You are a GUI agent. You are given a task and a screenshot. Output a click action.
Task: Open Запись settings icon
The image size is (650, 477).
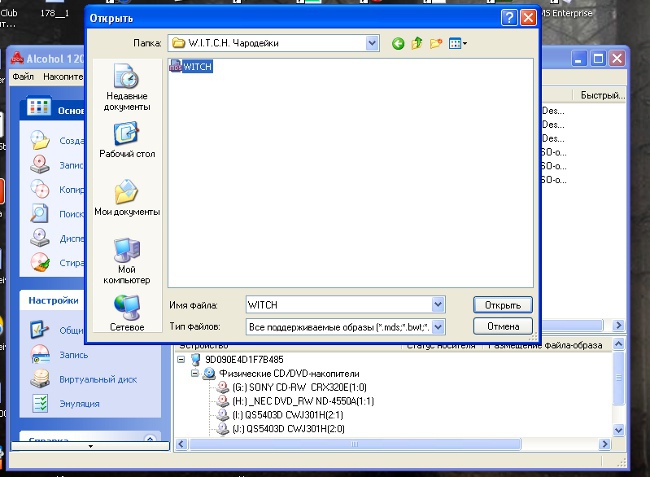(x=40, y=354)
